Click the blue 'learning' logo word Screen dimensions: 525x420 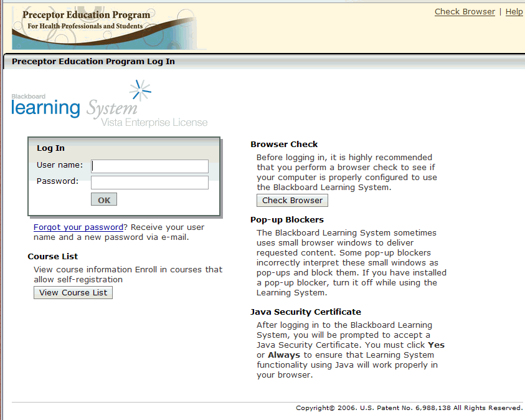46,108
